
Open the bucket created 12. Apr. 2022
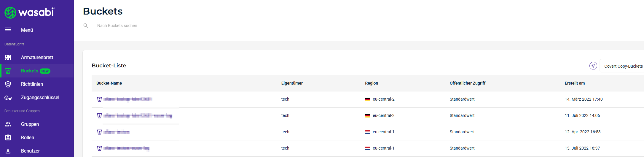pyautogui.click(x=117, y=132)
